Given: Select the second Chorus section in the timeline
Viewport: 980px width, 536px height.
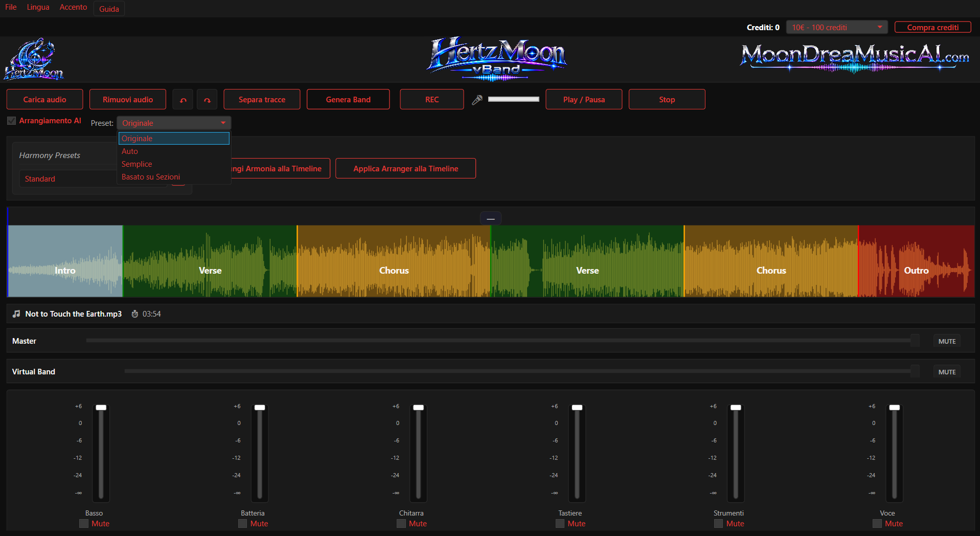Looking at the screenshot, I should pyautogui.click(x=771, y=261).
